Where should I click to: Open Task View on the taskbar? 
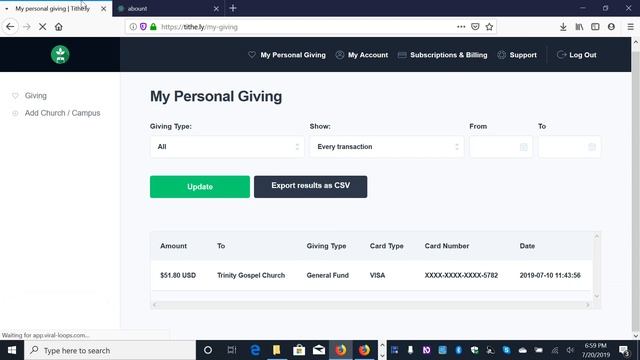[232, 350]
